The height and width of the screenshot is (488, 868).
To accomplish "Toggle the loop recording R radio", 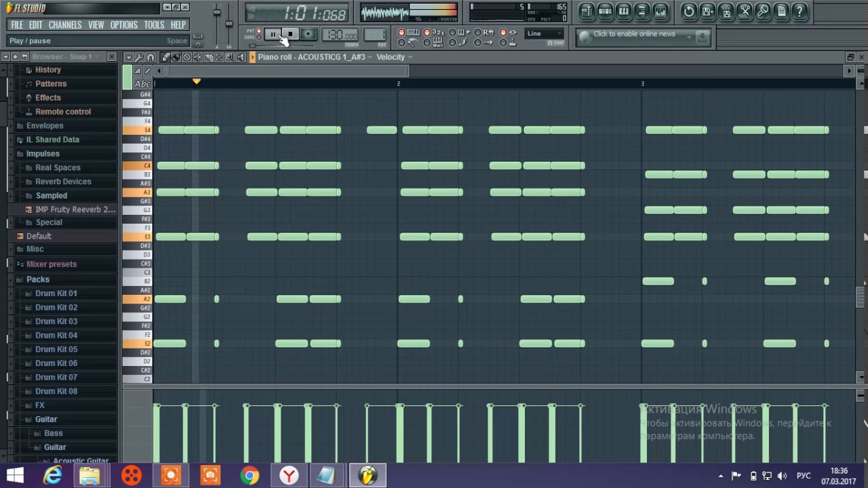I will 477,33.
